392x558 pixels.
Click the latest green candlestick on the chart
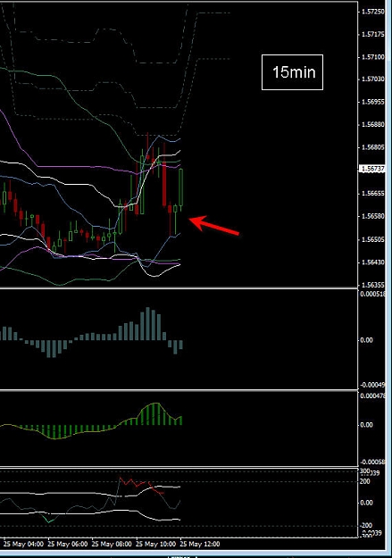(181, 187)
